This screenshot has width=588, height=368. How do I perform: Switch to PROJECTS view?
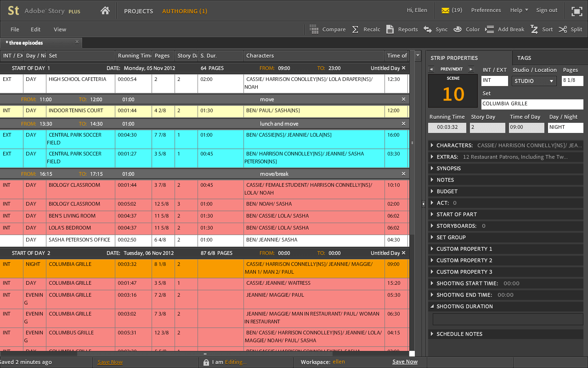pos(139,11)
